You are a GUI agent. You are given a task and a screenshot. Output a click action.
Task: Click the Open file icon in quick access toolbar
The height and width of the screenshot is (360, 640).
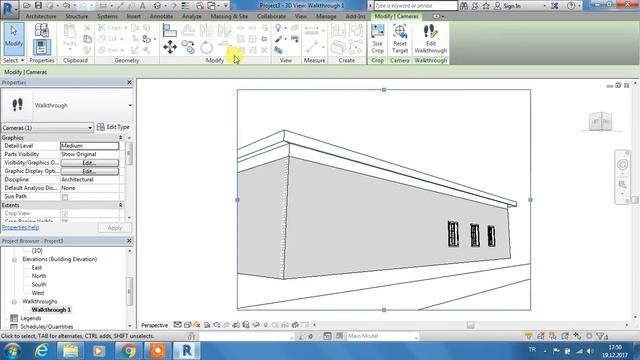(27, 5)
